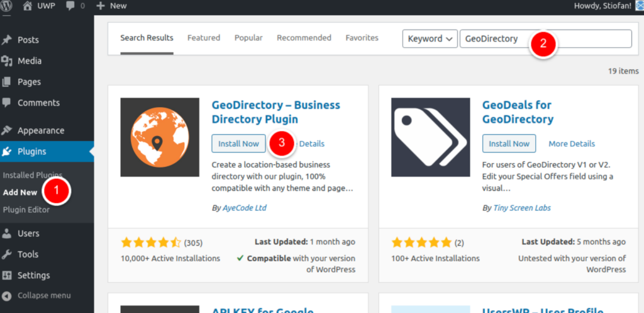
Task: Click the Pages icon in sidebar
Action: (6, 82)
